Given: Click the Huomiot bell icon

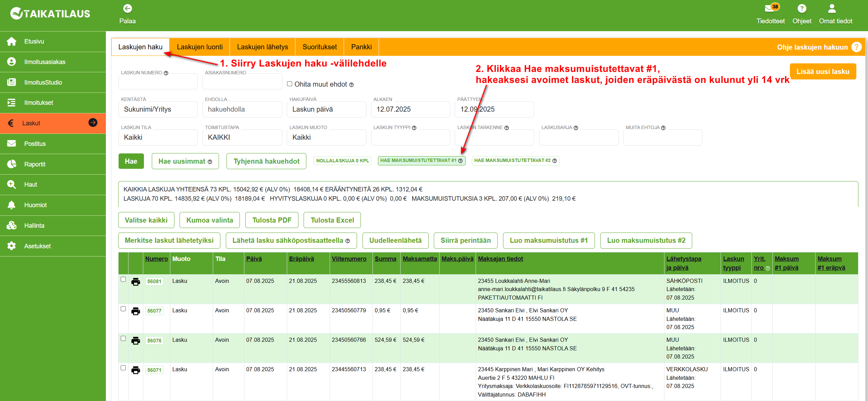Looking at the screenshot, I should tap(12, 205).
